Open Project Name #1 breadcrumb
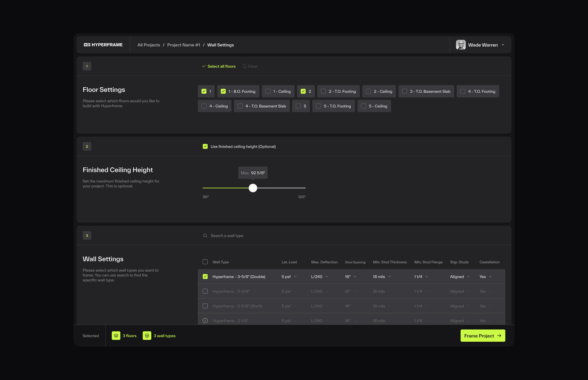Image resolution: width=588 pixels, height=380 pixels. click(x=184, y=45)
